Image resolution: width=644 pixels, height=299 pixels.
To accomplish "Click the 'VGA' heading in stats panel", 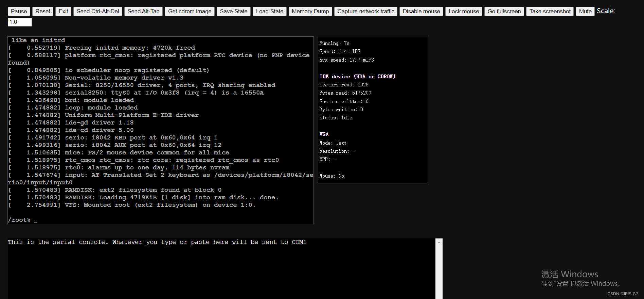I will point(324,134).
